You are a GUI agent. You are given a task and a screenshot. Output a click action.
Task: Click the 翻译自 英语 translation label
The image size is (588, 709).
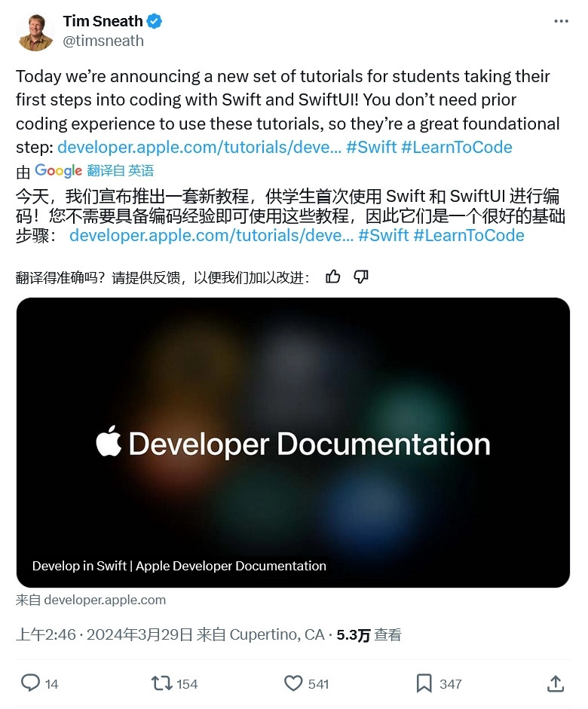[x=121, y=170]
